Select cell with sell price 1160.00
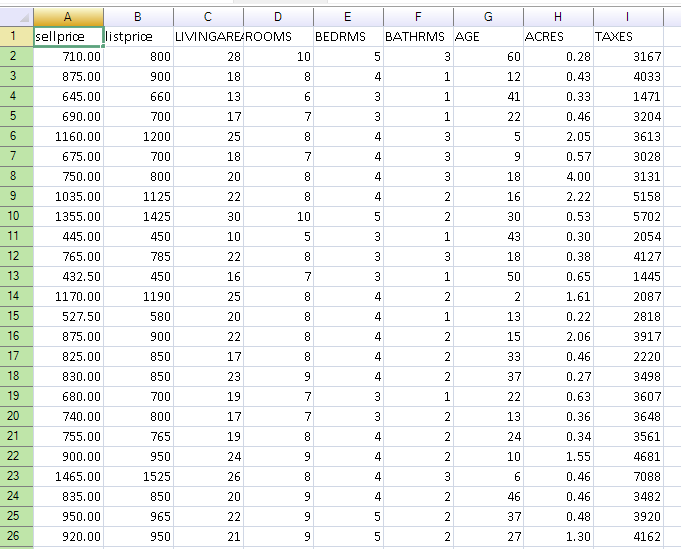 click(68, 136)
